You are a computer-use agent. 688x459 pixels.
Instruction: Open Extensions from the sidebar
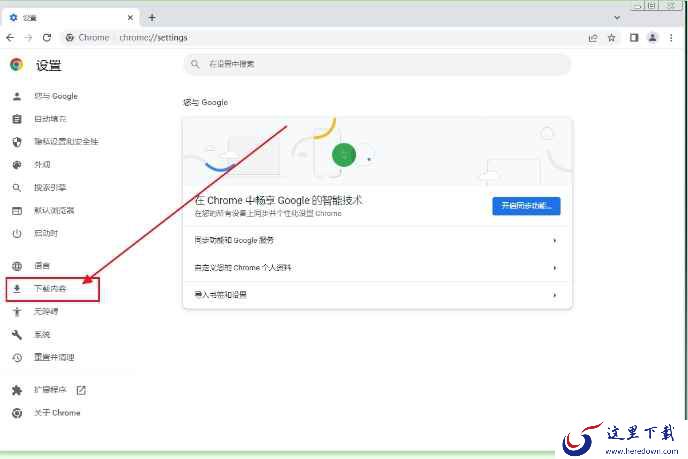pyautogui.click(x=50, y=390)
